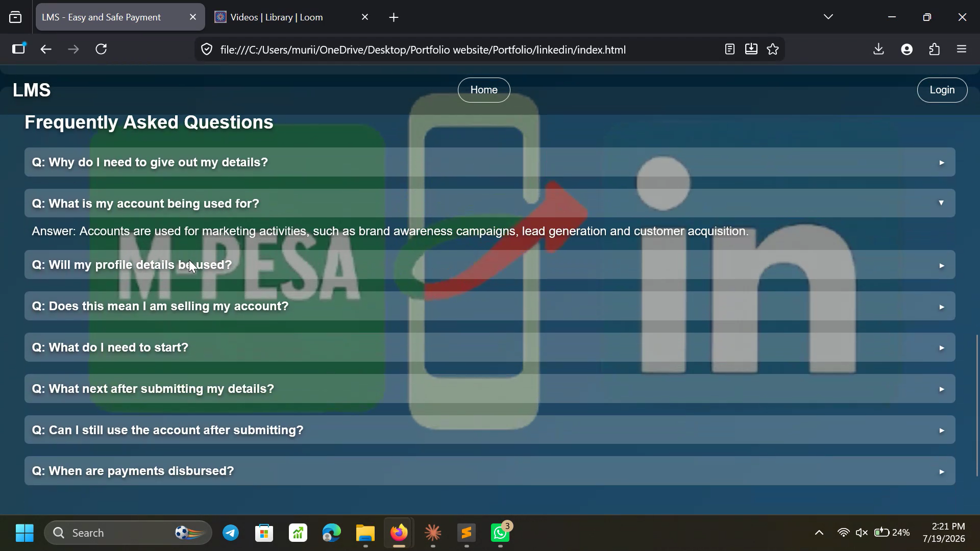Reload the page with the refresh icon

(101, 49)
